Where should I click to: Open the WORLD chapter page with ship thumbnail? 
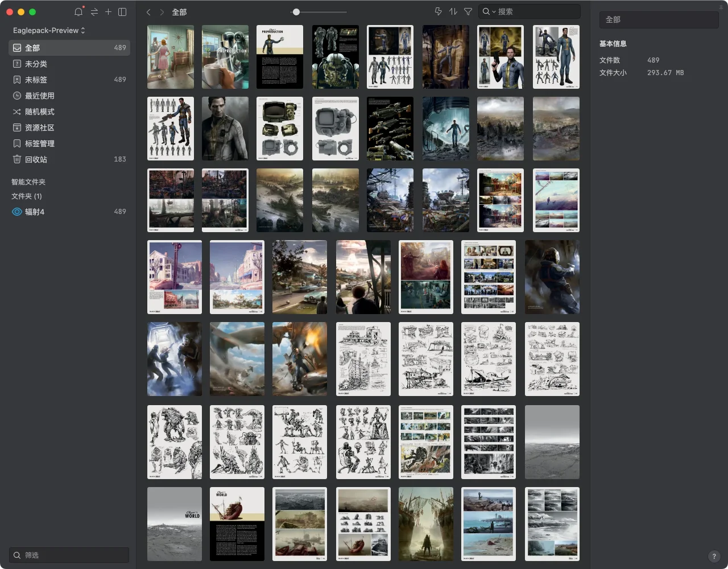point(237,524)
